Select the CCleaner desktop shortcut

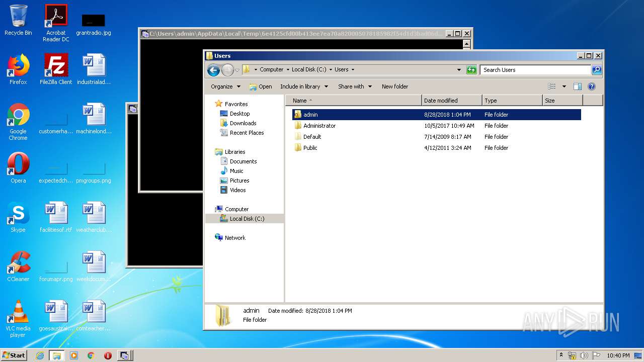point(18,266)
